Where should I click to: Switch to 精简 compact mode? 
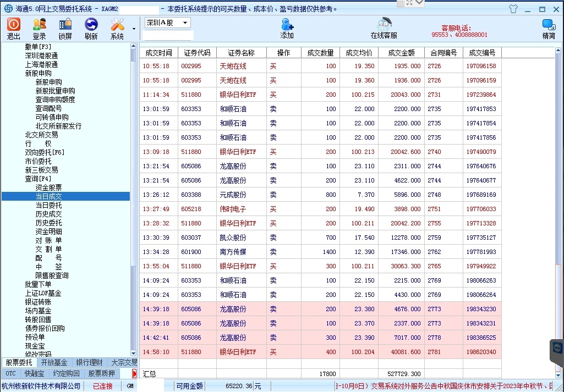pyautogui.click(x=549, y=28)
